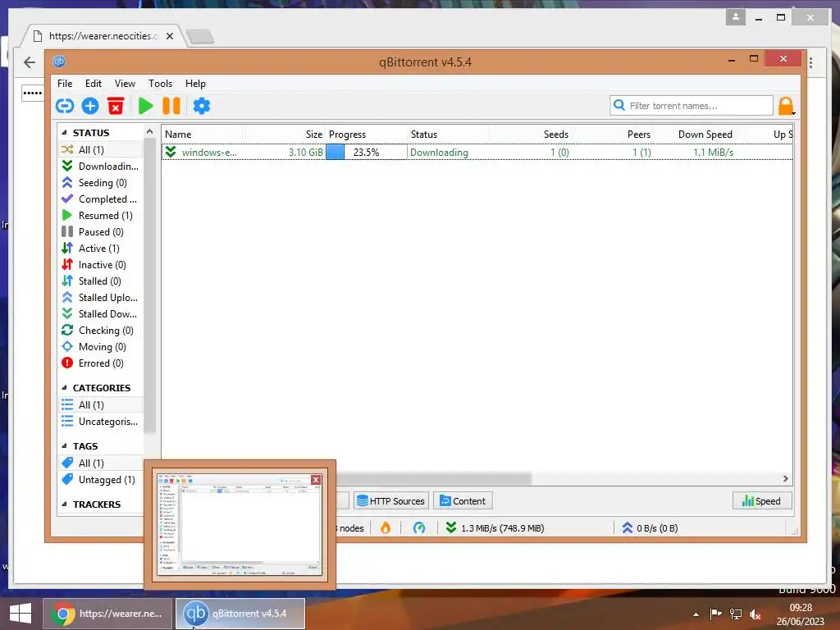Screen dimensions: 840x630
Task: Sort by the Peers column header
Action: point(612,135)
